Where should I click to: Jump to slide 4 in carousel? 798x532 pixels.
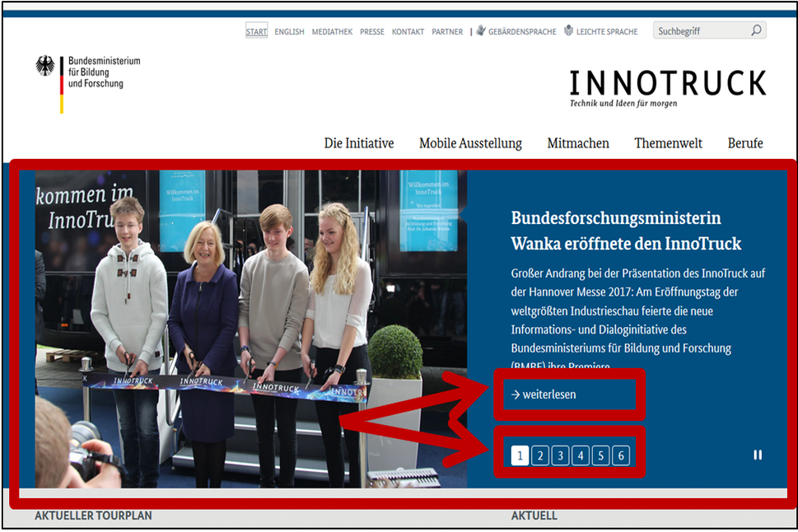pos(581,455)
